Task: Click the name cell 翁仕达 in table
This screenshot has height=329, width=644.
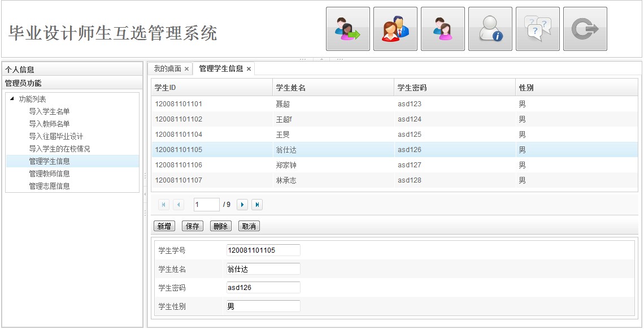Action: pyautogui.click(x=286, y=150)
